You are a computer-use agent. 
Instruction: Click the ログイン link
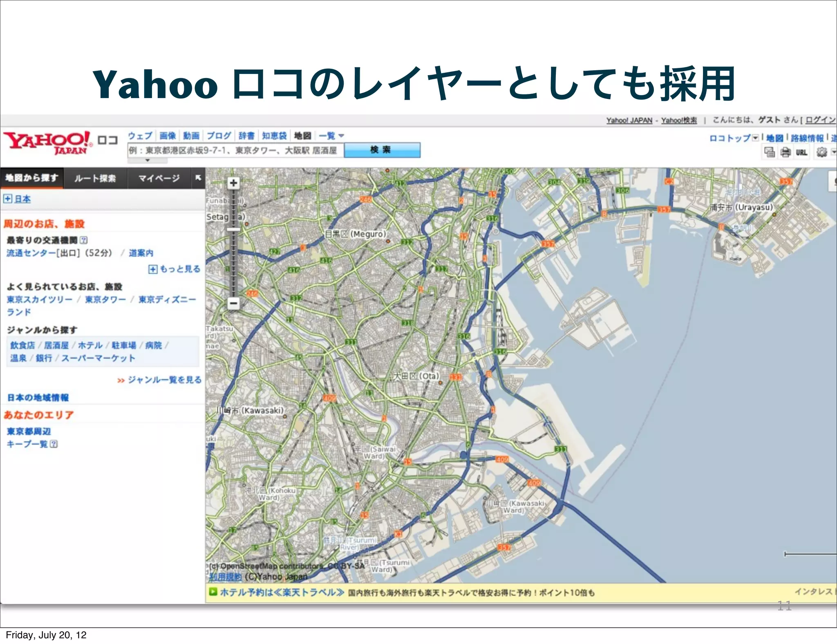click(821, 120)
